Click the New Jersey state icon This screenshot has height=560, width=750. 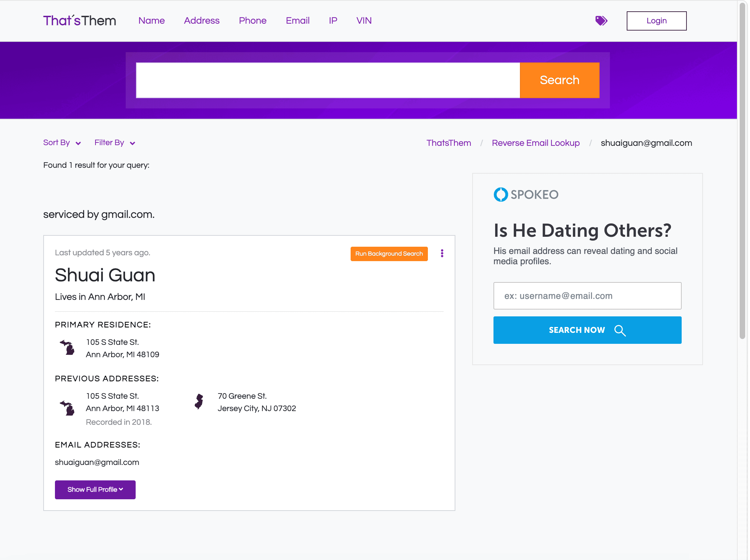click(199, 401)
